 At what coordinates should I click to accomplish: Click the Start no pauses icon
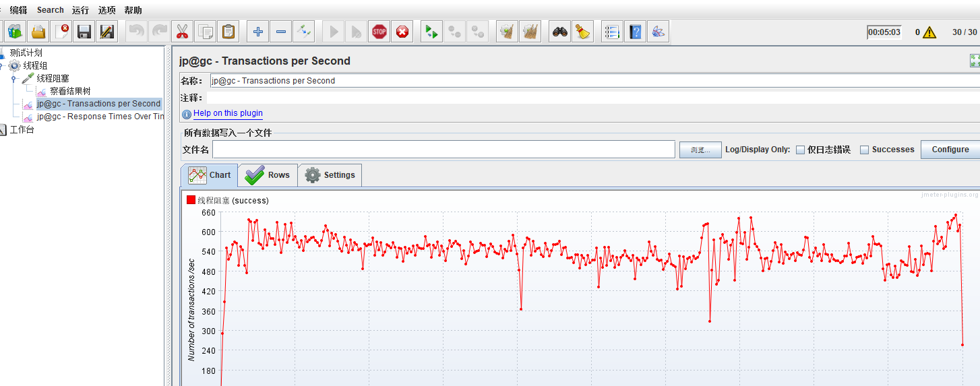(357, 31)
